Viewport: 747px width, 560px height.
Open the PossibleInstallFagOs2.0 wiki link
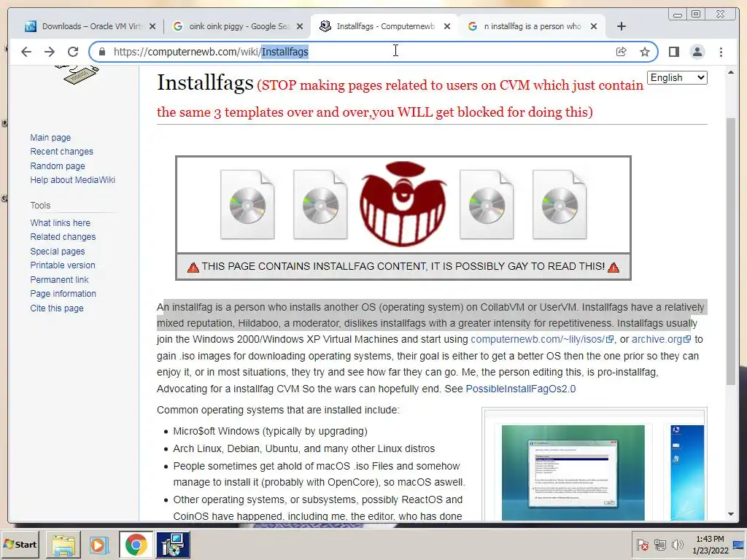pos(521,389)
